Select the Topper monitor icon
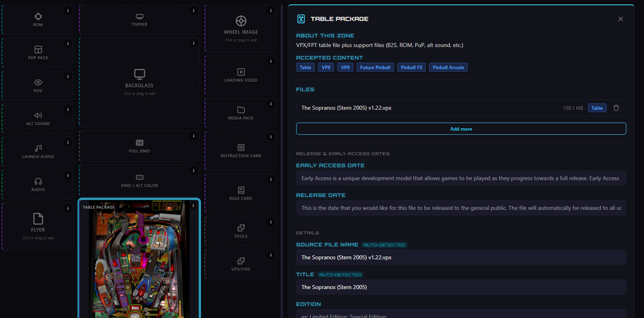The width and height of the screenshot is (644, 318). (140, 16)
